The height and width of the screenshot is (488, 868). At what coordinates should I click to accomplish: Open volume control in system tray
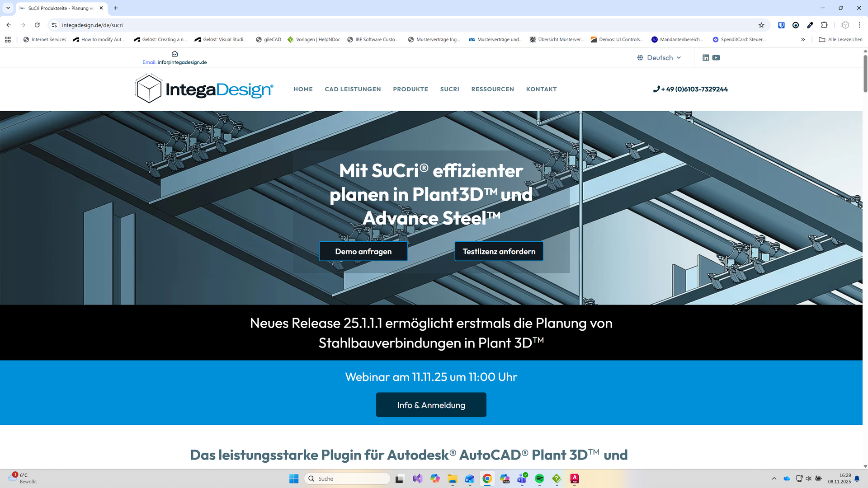click(808, 479)
